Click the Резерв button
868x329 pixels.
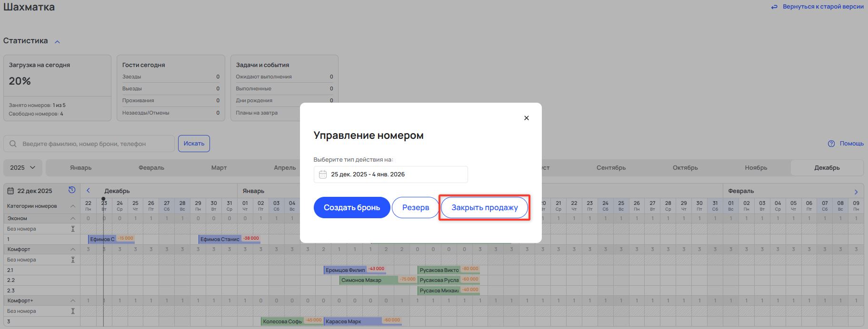click(x=415, y=208)
